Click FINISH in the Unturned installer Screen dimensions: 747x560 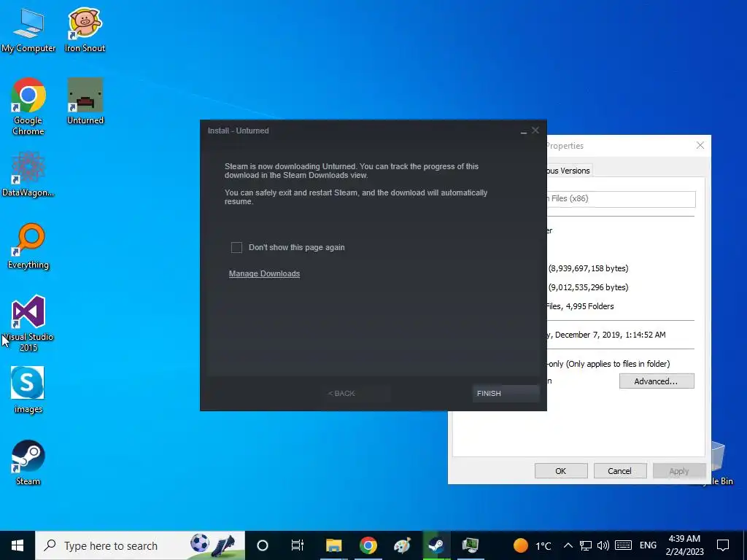506,393
